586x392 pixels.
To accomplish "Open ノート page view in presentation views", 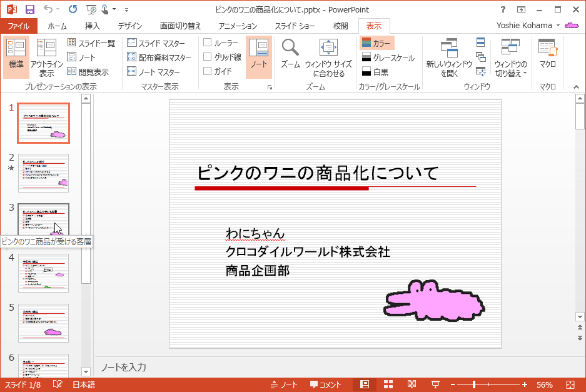I will tap(81, 58).
